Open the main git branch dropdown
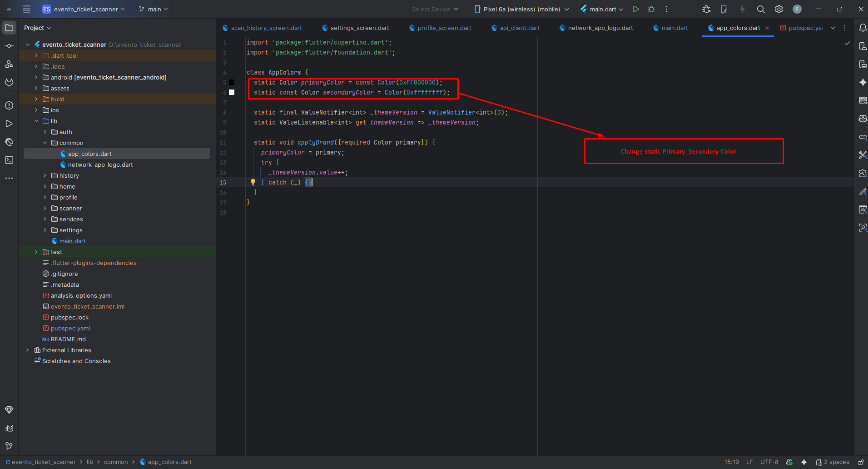The image size is (868, 469). coord(154,9)
